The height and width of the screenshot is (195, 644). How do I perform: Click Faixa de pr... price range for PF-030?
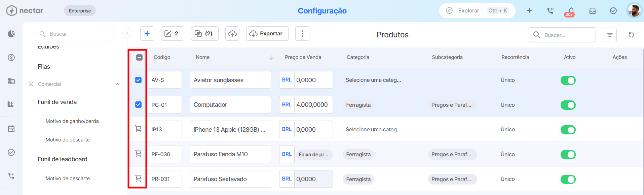pos(314,155)
